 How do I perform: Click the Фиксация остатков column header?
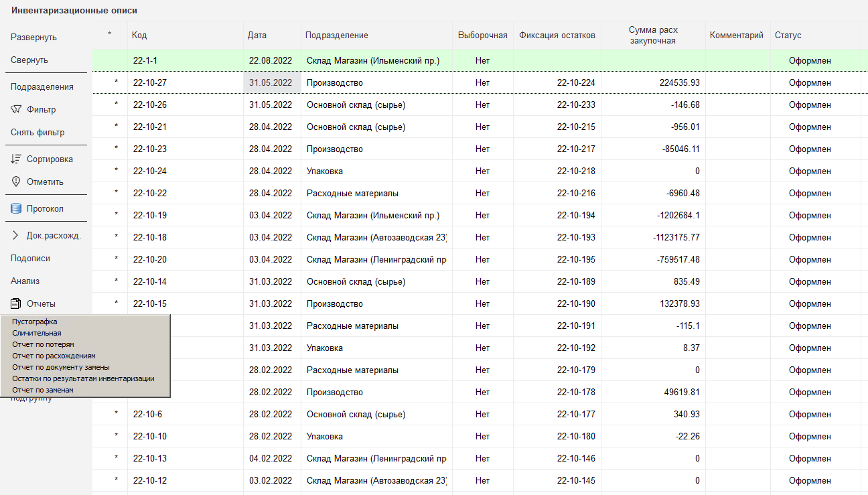(x=557, y=36)
